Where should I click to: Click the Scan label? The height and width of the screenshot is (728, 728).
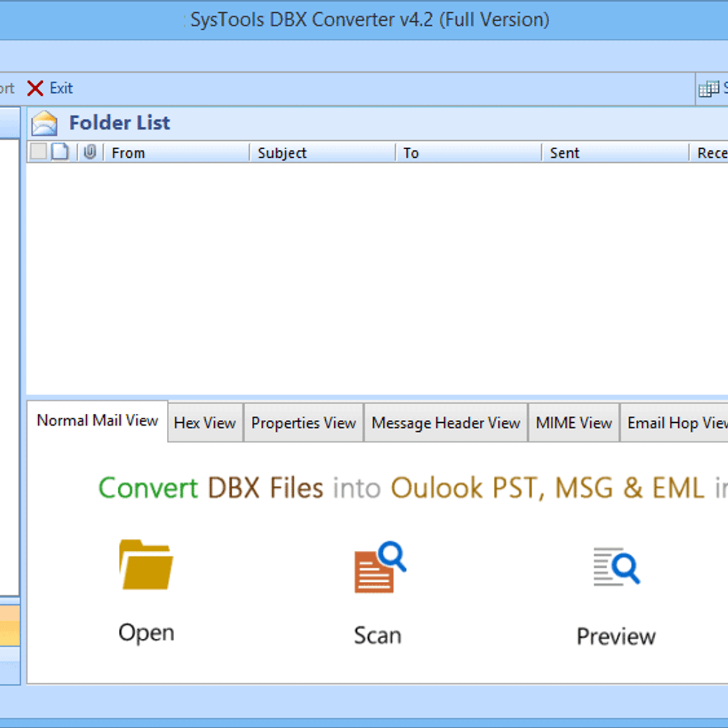coord(377,635)
